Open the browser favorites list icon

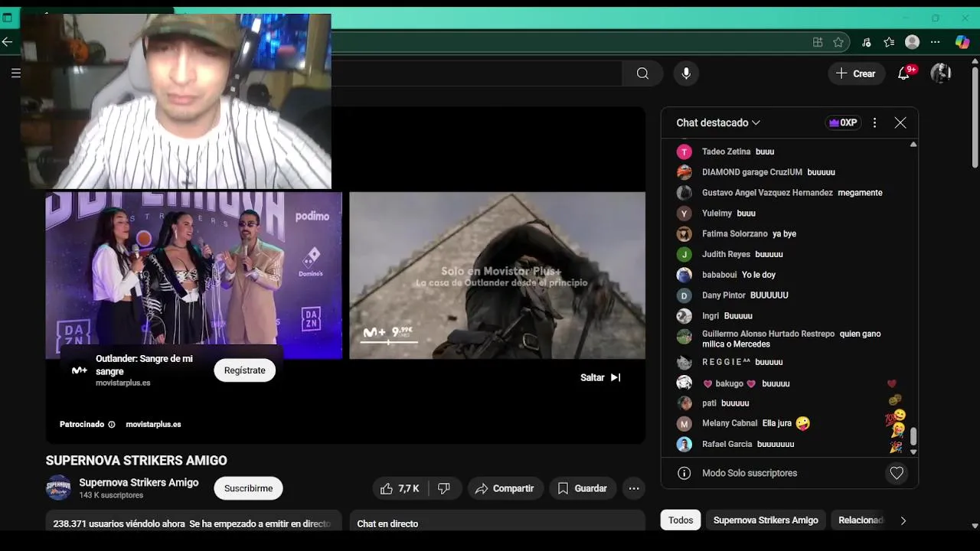pos(889,42)
